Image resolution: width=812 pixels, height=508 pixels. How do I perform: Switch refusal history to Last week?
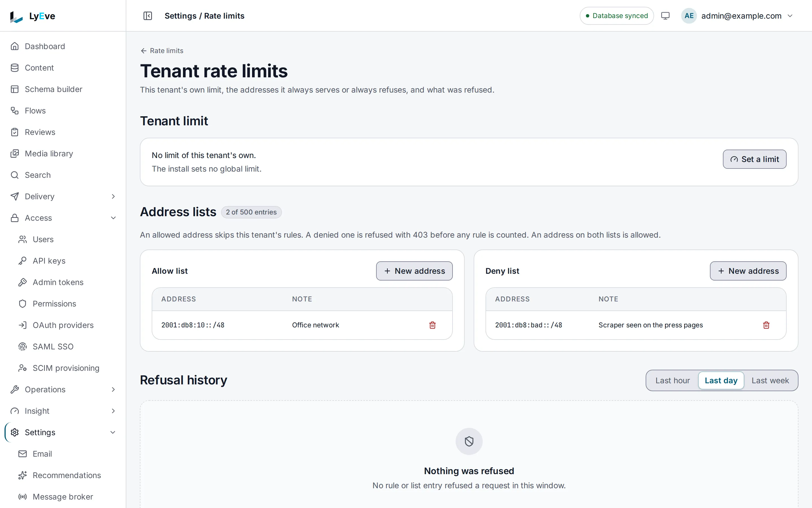pyautogui.click(x=770, y=381)
